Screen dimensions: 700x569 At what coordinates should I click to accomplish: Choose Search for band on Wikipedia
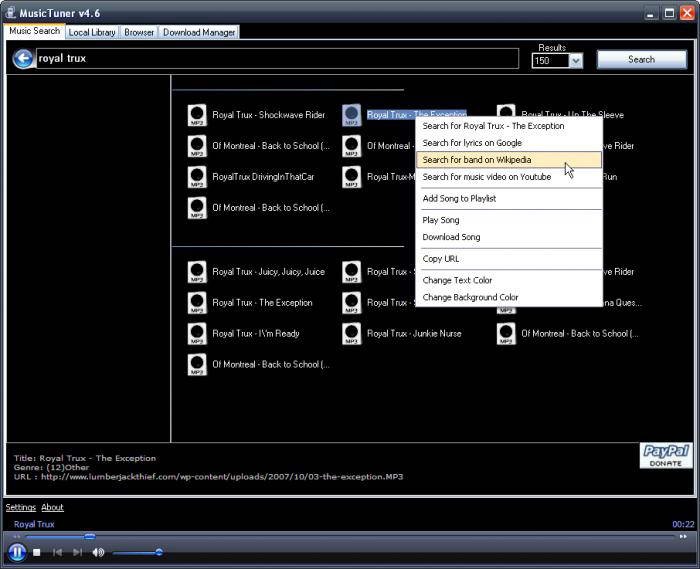pos(509,160)
